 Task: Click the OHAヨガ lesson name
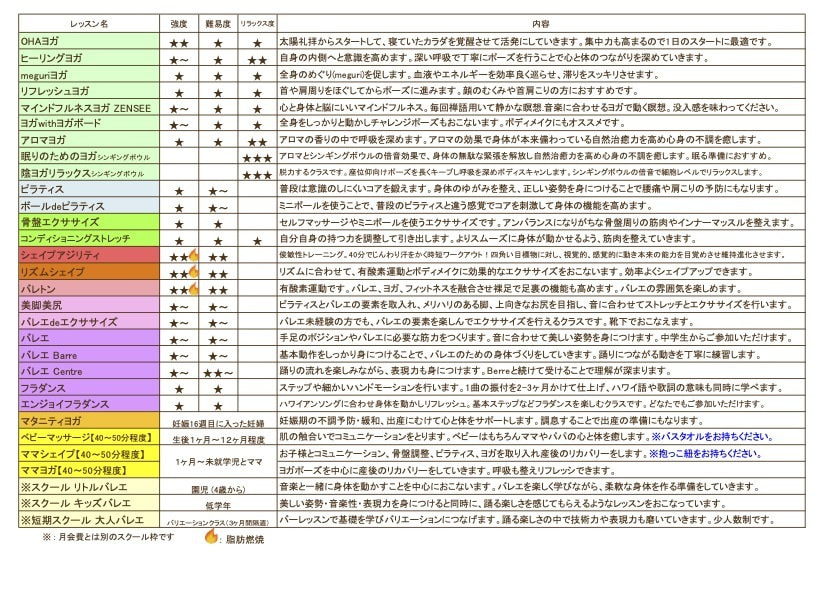tap(40, 41)
